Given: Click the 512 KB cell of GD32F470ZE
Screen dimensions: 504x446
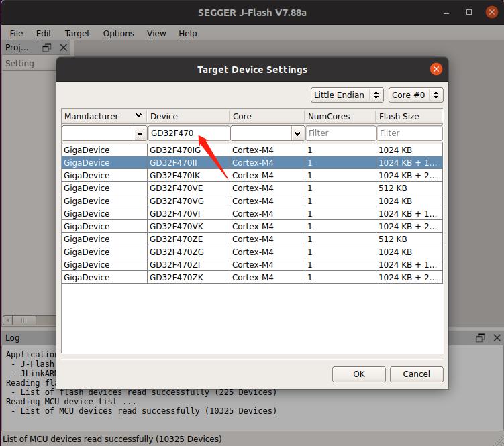Looking at the screenshot, I should 409,239.
